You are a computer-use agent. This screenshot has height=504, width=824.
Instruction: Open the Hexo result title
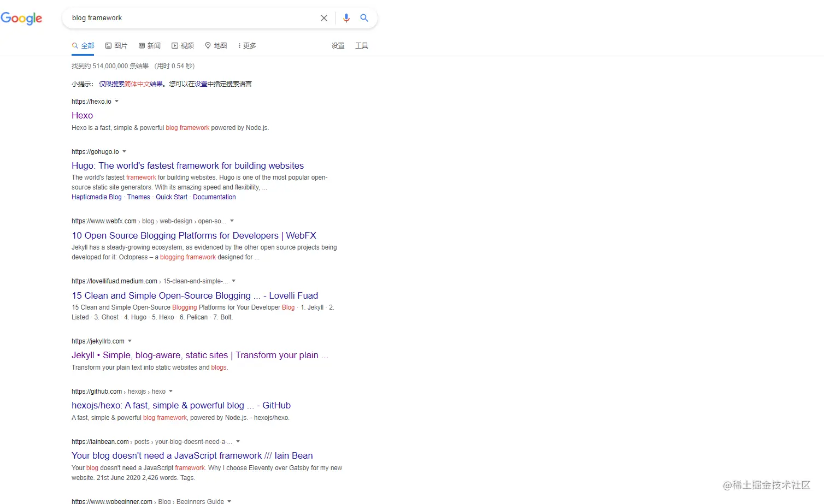tap(83, 115)
